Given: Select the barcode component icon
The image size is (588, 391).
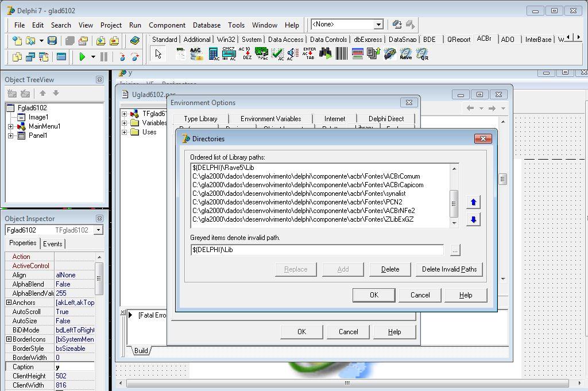Looking at the screenshot, I should [342, 54].
